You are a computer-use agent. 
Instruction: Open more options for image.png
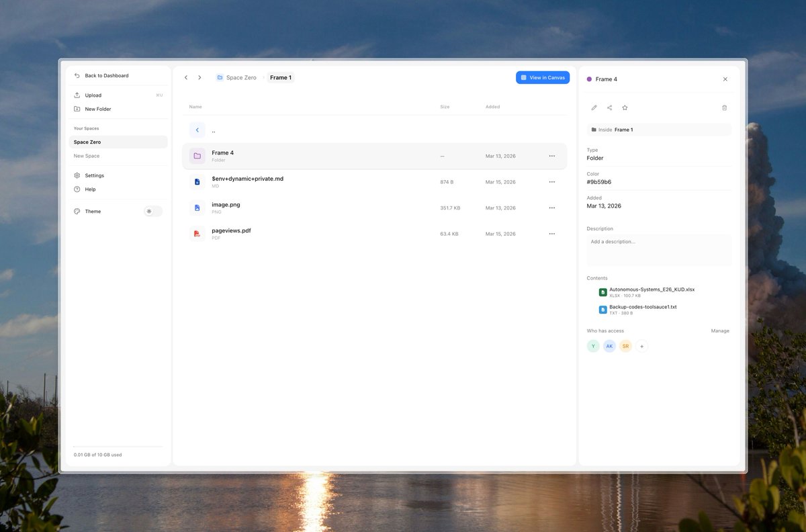[552, 208]
